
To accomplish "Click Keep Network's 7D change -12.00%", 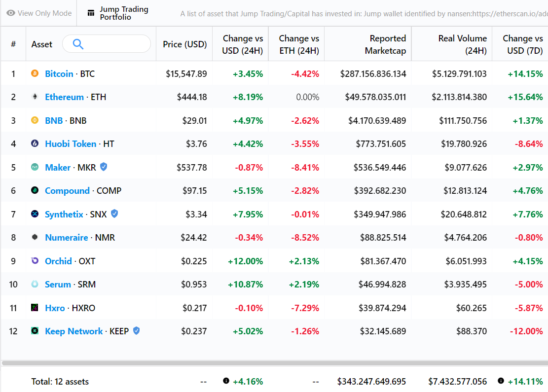I will 526,331.
